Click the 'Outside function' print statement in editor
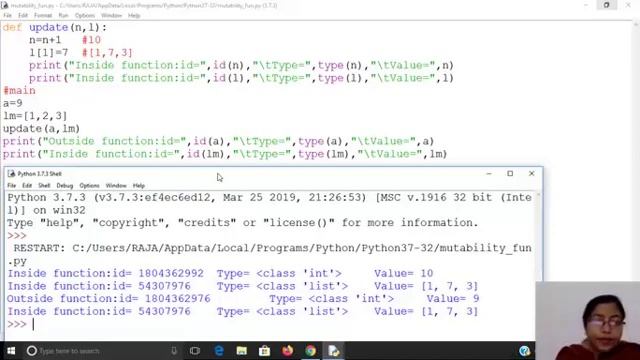 [218, 141]
